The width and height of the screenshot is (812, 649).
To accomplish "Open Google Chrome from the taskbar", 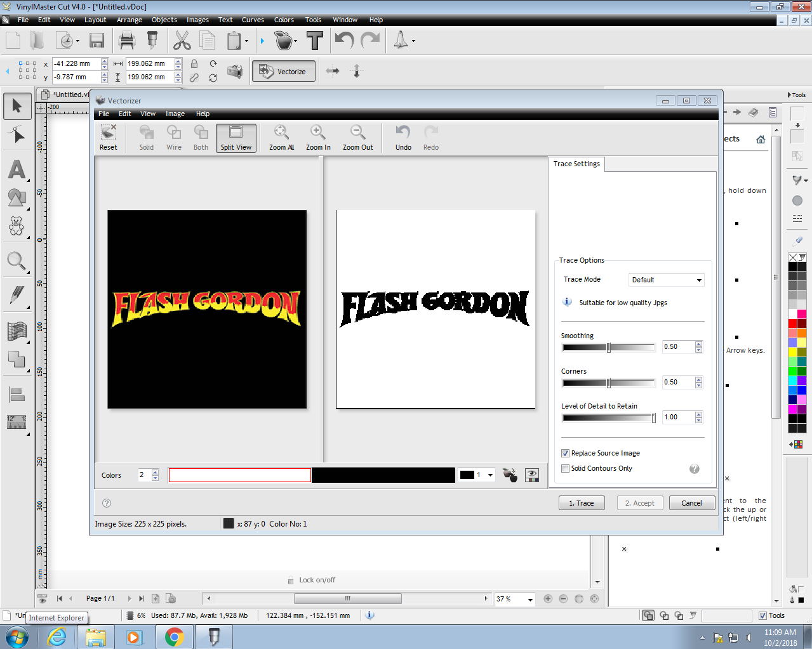I will tap(174, 637).
